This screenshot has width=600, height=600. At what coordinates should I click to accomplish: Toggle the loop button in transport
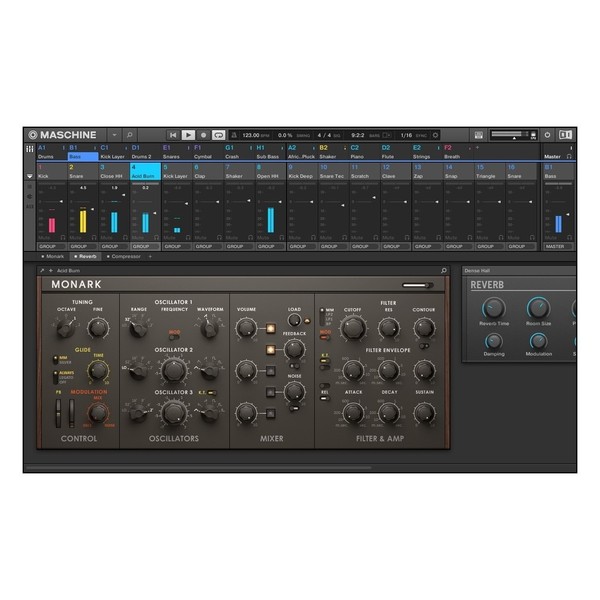pyautogui.click(x=218, y=135)
